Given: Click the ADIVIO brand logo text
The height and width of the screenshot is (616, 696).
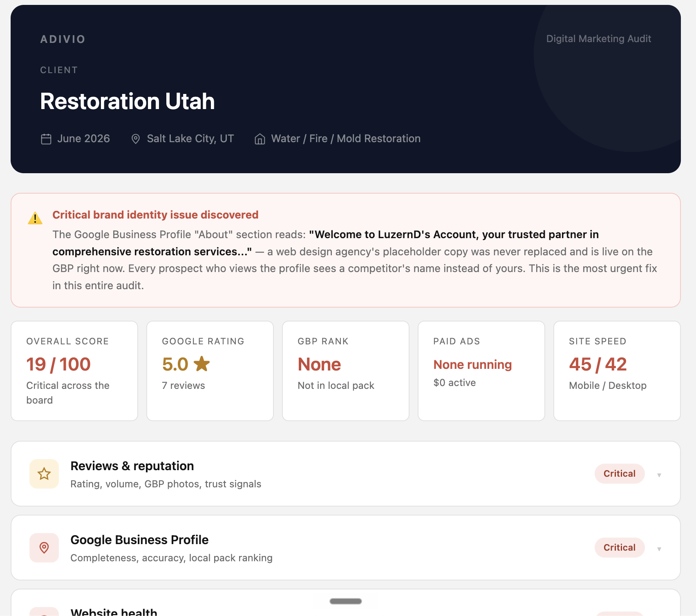Looking at the screenshot, I should (63, 39).
